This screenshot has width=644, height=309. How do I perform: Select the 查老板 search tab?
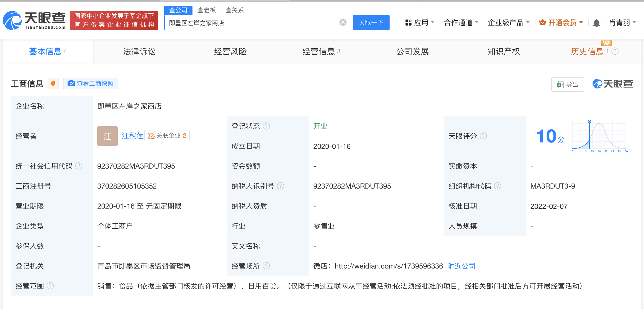(206, 10)
